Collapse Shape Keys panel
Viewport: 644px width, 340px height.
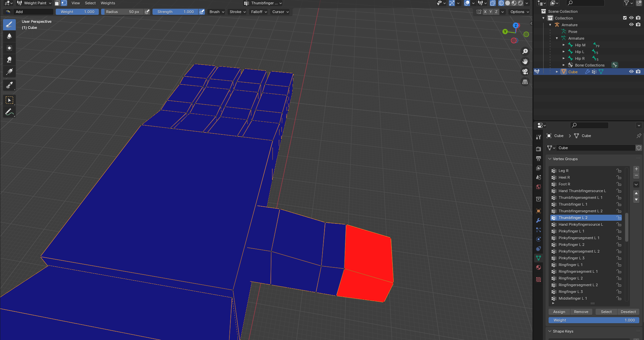point(550,331)
